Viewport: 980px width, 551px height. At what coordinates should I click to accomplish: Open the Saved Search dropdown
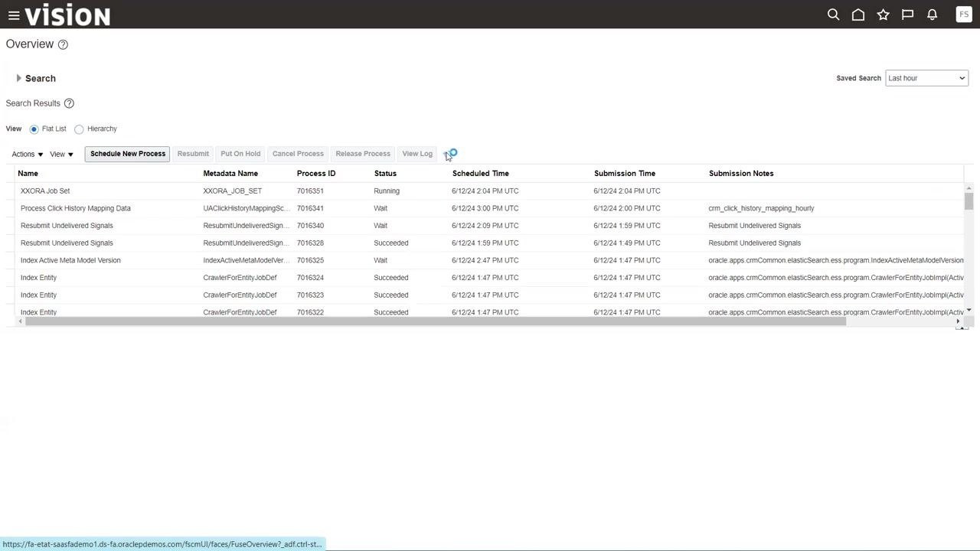(926, 78)
